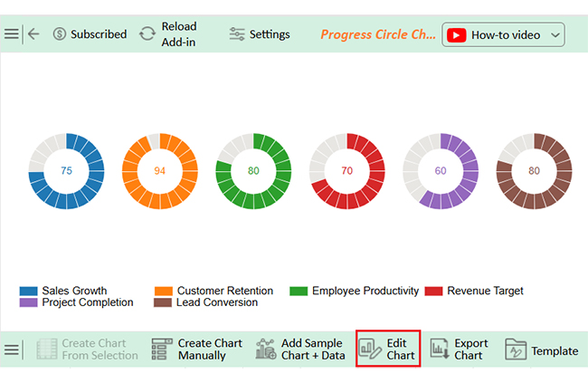Click the Edit Chart button
This screenshot has height=383, width=588.
tap(388, 349)
